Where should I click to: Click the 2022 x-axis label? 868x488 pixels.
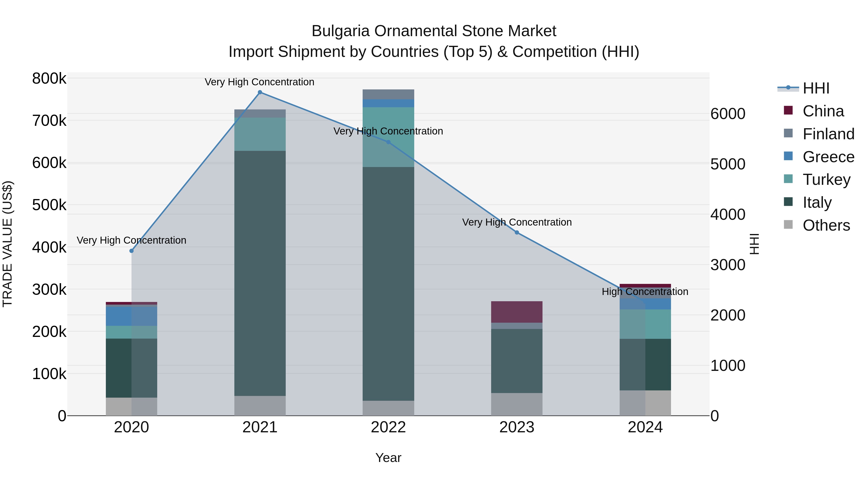[388, 427]
